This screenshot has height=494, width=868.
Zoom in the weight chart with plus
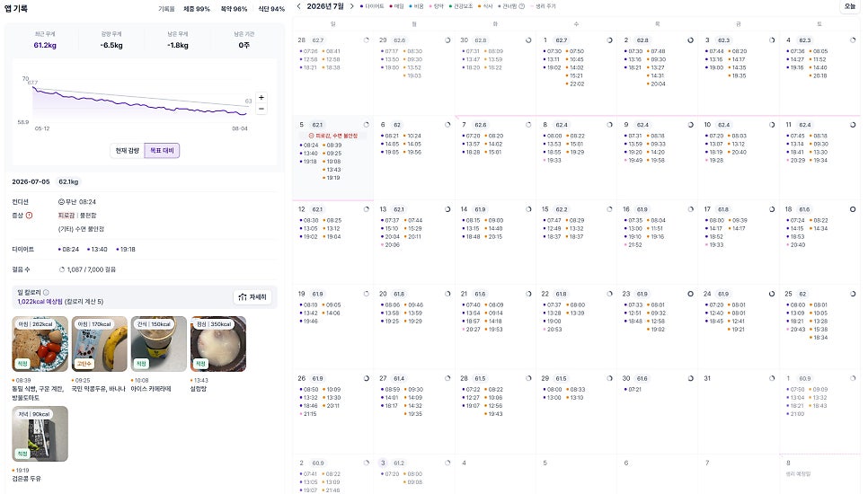tap(261, 97)
